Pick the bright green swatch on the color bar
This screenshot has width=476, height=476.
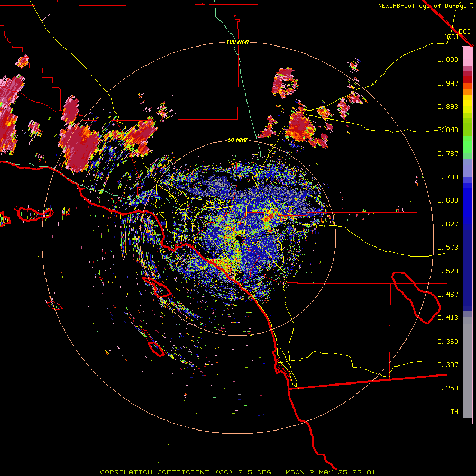(467, 144)
